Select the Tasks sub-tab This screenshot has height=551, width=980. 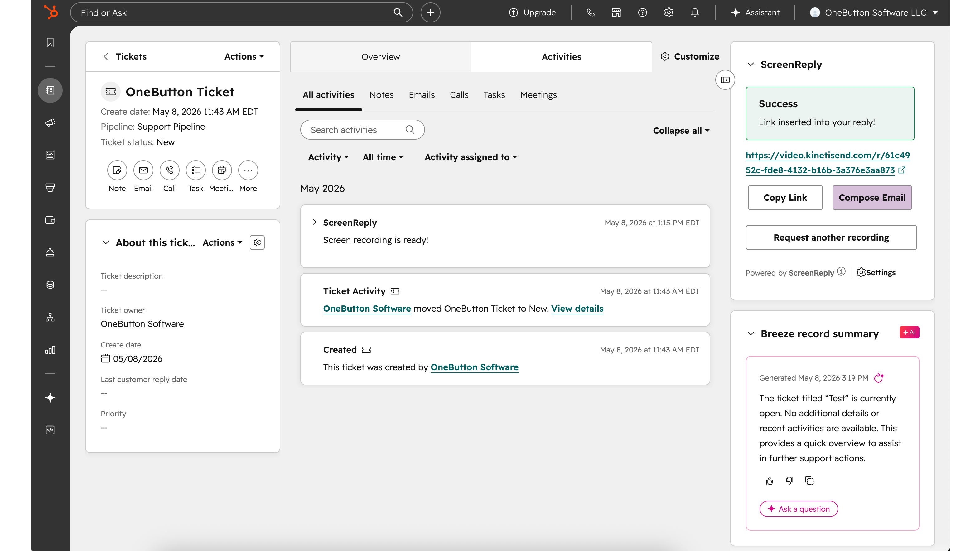pyautogui.click(x=494, y=95)
